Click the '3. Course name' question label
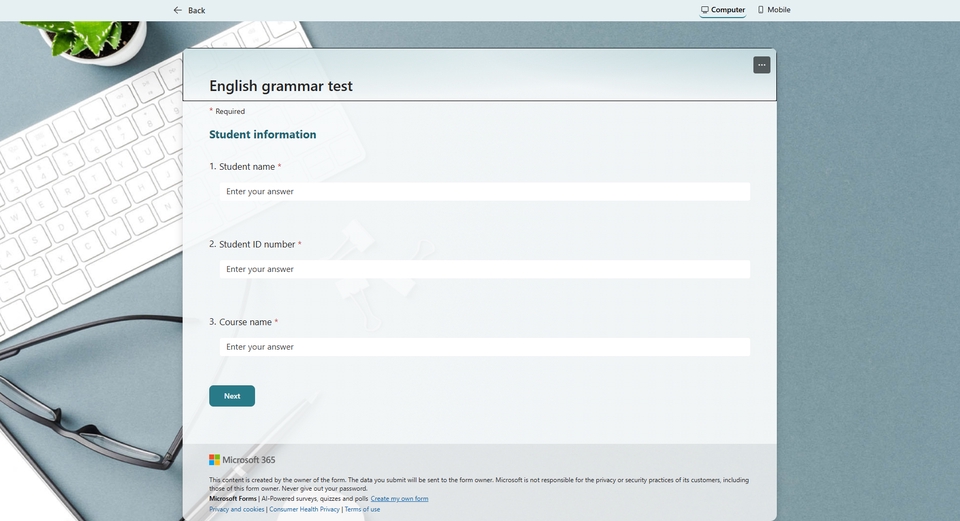The width and height of the screenshot is (960, 521). click(244, 322)
